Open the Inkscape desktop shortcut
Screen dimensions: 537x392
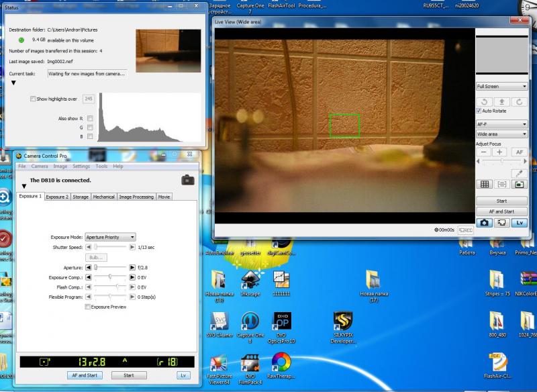point(250,283)
